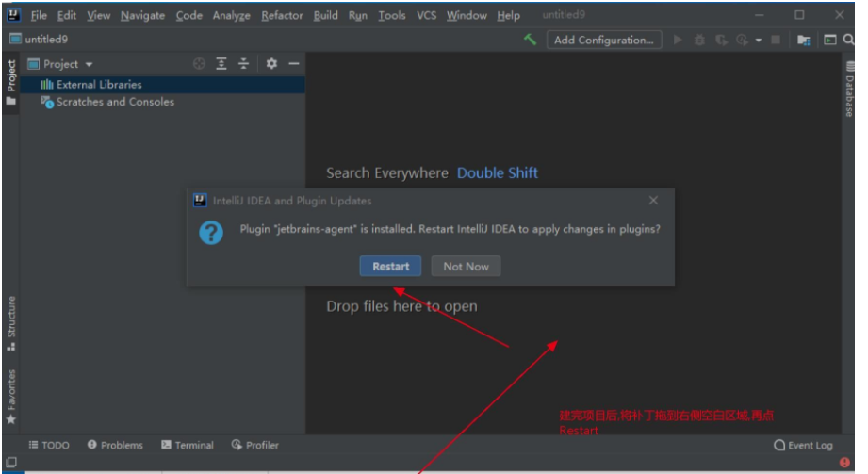Open the Help menu

tap(508, 15)
